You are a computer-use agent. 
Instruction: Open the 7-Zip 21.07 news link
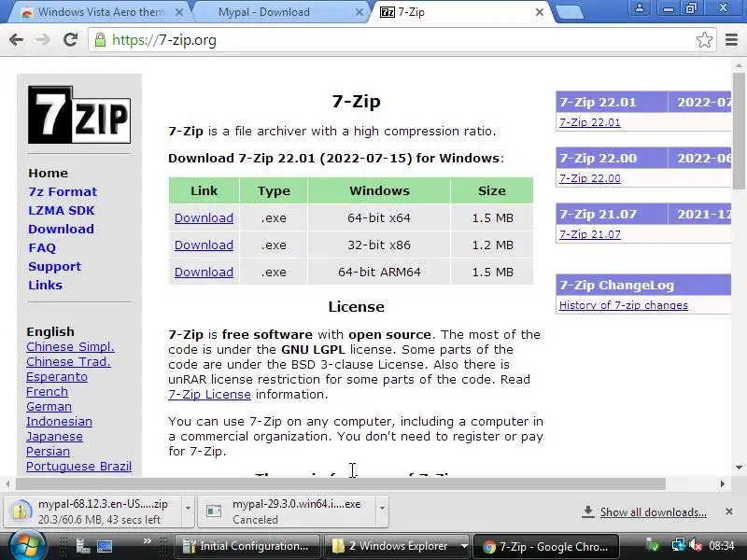point(590,234)
